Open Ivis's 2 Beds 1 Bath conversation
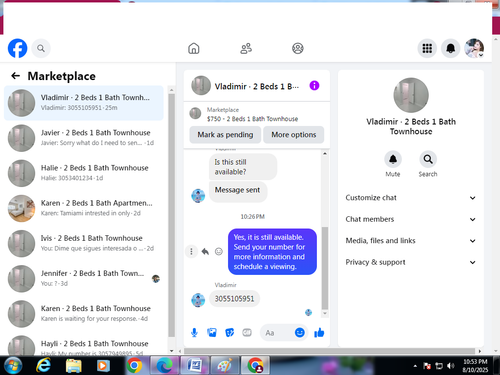Viewport: 500px width, 375px height. [84, 243]
